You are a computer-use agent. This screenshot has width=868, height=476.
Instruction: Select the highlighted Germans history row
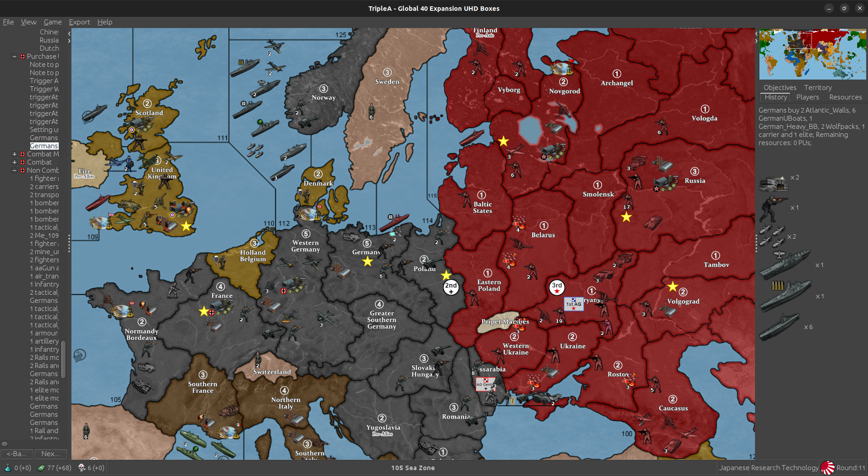(44, 146)
